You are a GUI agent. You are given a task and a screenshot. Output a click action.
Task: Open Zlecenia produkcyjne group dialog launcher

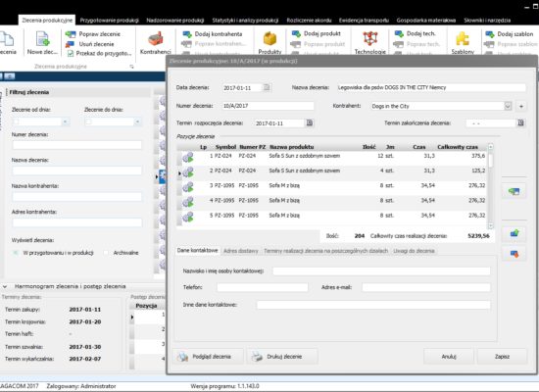tap(131, 67)
